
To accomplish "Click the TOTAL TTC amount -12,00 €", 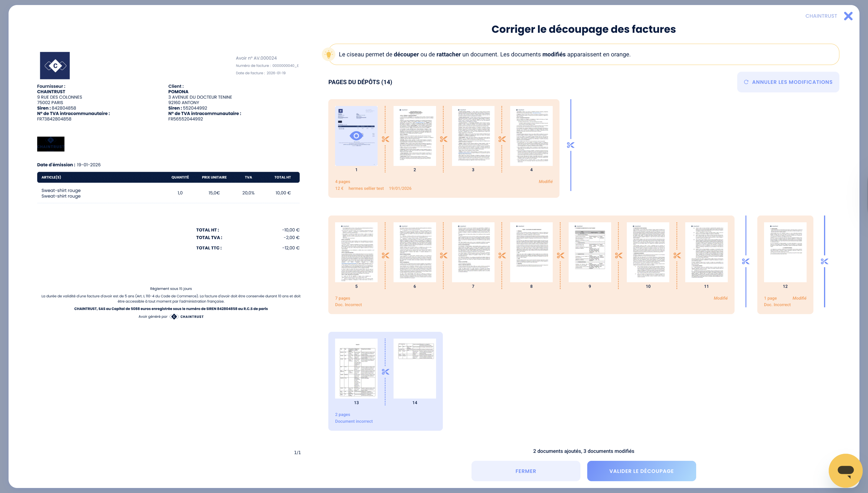I will tap(291, 248).
